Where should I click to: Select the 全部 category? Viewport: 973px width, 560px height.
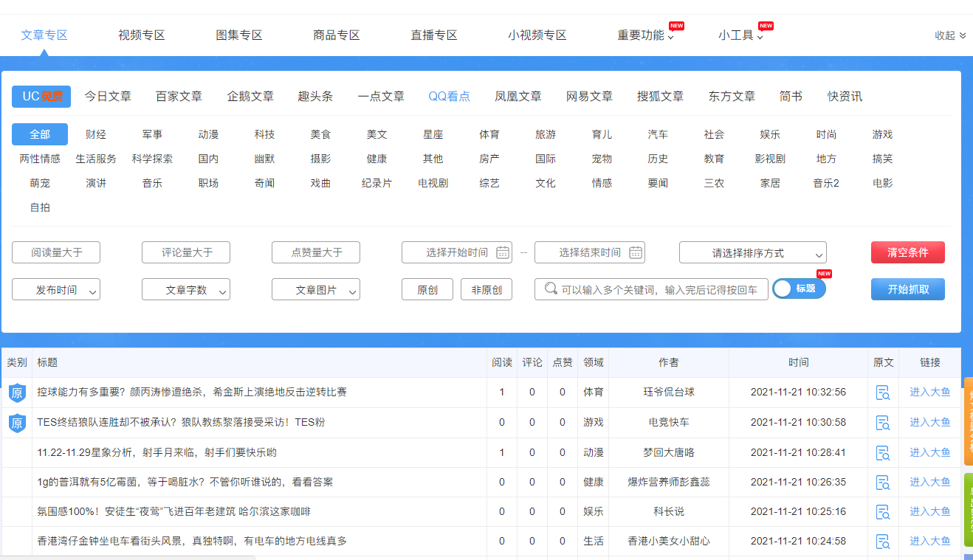[x=40, y=134]
